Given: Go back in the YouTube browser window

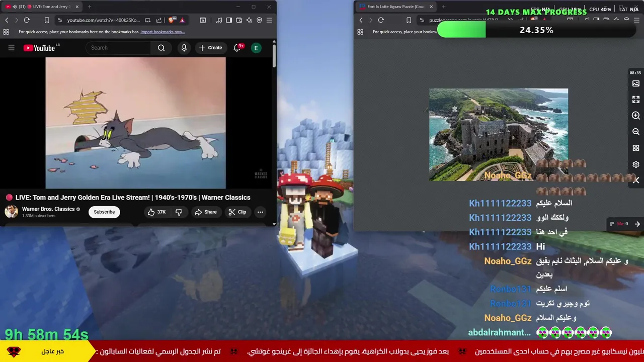Looking at the screenshot, I should [7, 20].
